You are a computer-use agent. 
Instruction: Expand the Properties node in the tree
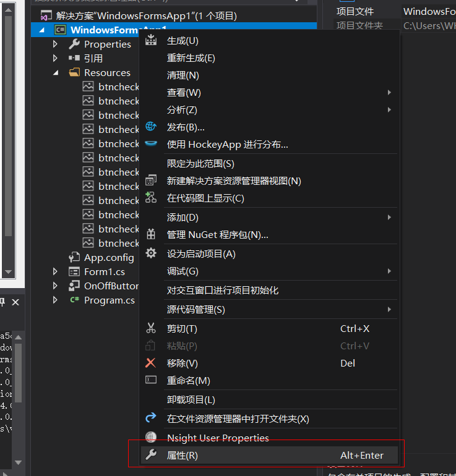[x=55, y=44]
